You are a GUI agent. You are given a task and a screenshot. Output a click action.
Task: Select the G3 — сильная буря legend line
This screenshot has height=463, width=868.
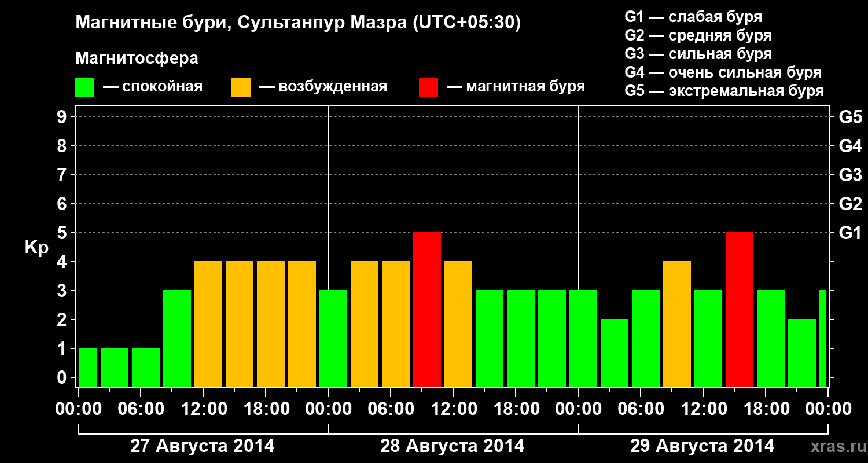click(x=698, y=54)
